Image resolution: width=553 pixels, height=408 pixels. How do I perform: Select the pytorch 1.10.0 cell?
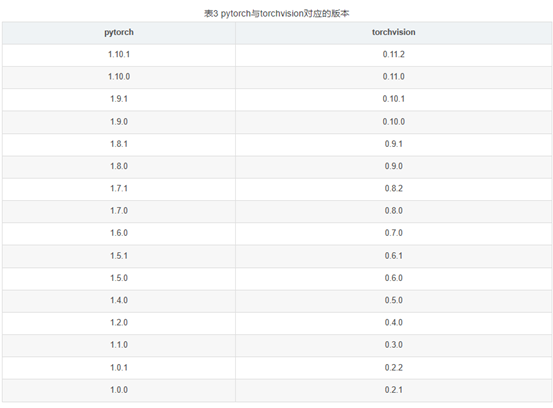tap(119, 77)
